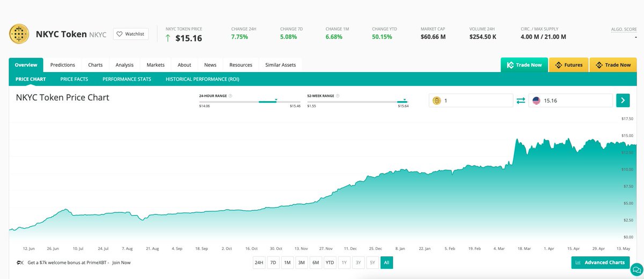Click the 50.15% Change YTD value
644x279 pixels.
pyautogui.click(x=382, y=37)
